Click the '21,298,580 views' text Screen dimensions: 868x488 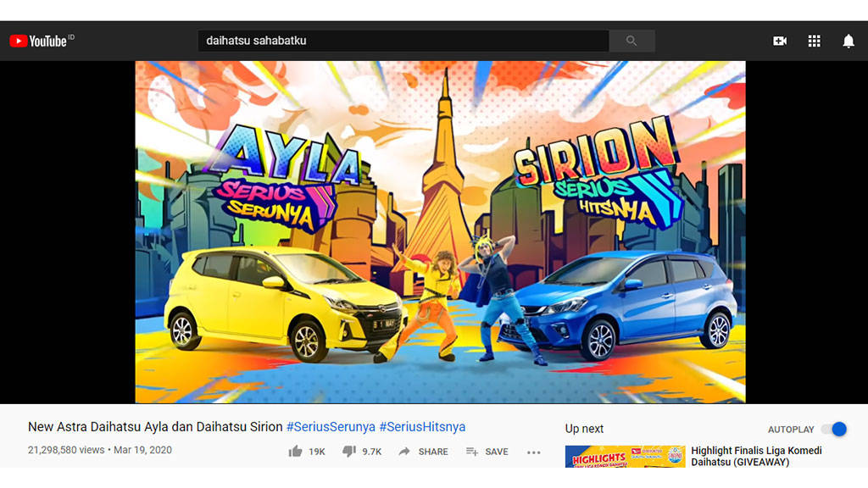click(66, 451)
